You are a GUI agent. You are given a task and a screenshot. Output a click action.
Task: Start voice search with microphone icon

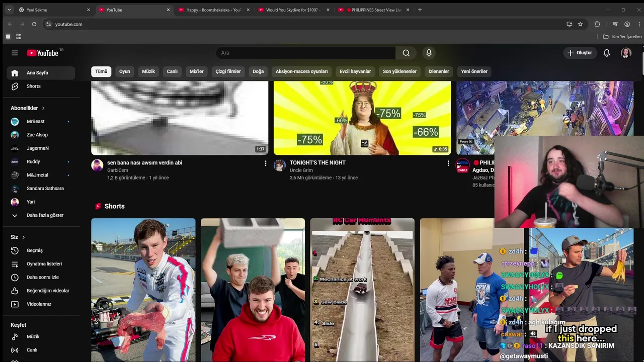pos(429,53)
